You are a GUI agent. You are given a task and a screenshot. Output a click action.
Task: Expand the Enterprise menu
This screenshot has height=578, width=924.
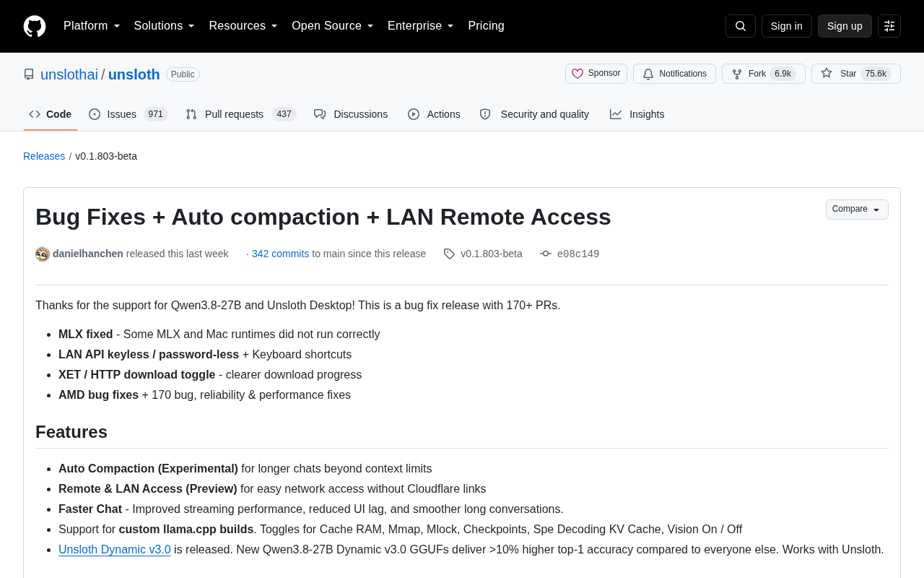(x=421, y=26)
